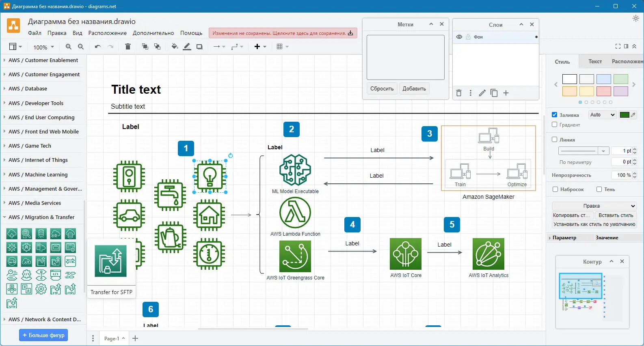The height and width of the screenshot is (346, 644).
Task: Click the Больше фигур button
Action: (x=43, y=335)
